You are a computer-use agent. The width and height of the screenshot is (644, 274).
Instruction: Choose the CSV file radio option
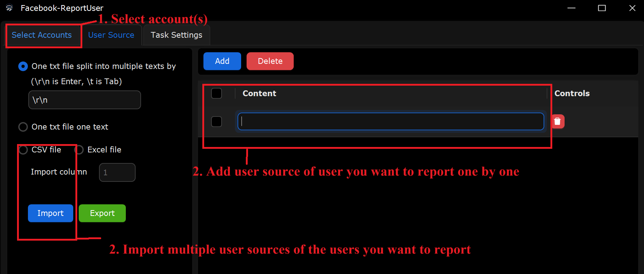pyautogui.click(x=23, y=150)
